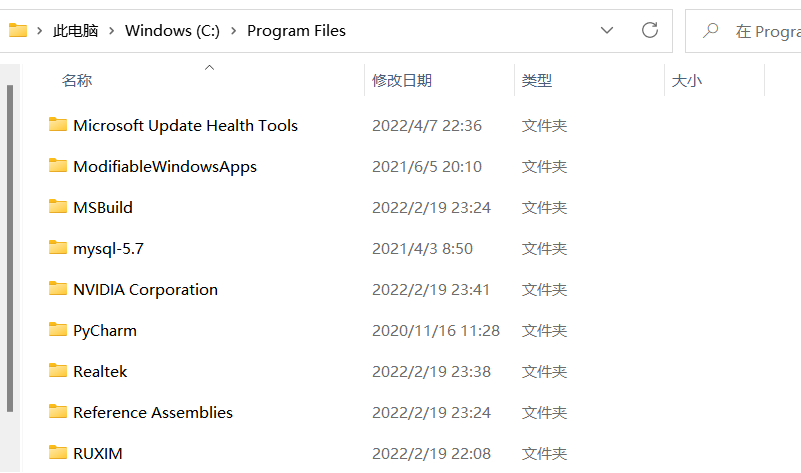Click date 2022/2/19 22:08
The image size is (801, 473).
coord(431,454)
